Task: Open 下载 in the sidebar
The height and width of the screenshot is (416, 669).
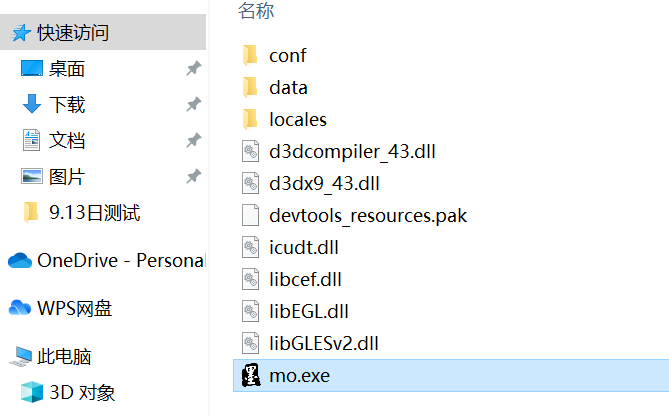Action: [x=67, y=105]
